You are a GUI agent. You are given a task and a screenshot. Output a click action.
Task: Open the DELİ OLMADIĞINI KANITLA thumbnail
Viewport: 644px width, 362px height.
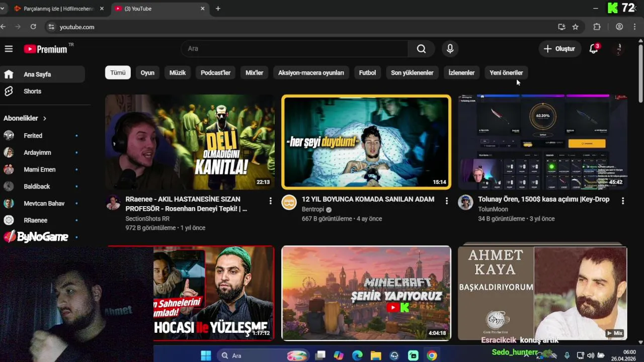pos(190,142)
